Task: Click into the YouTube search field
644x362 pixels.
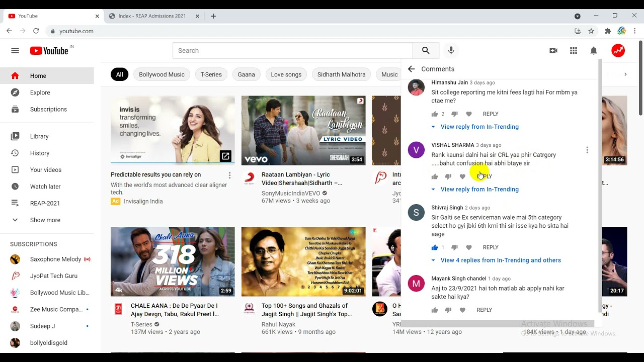Action: tap(293, 50)
